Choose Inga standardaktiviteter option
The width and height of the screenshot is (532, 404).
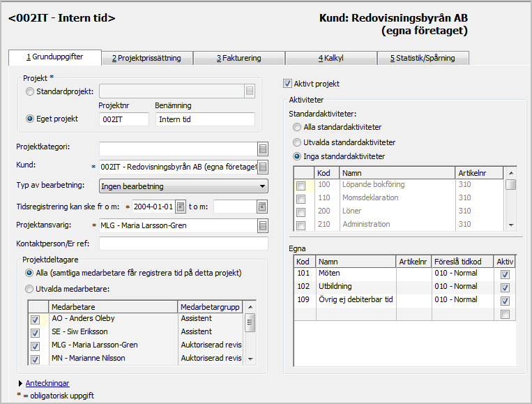(x=297, y=156)
